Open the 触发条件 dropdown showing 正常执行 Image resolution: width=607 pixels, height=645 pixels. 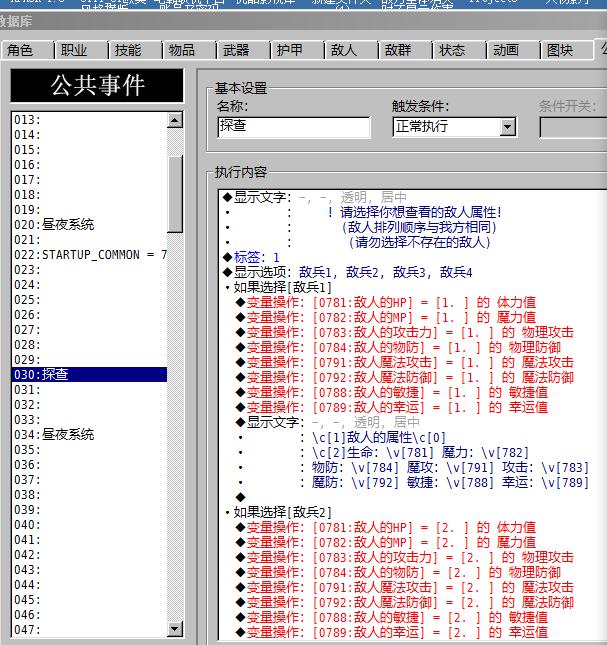coord(454,127)
